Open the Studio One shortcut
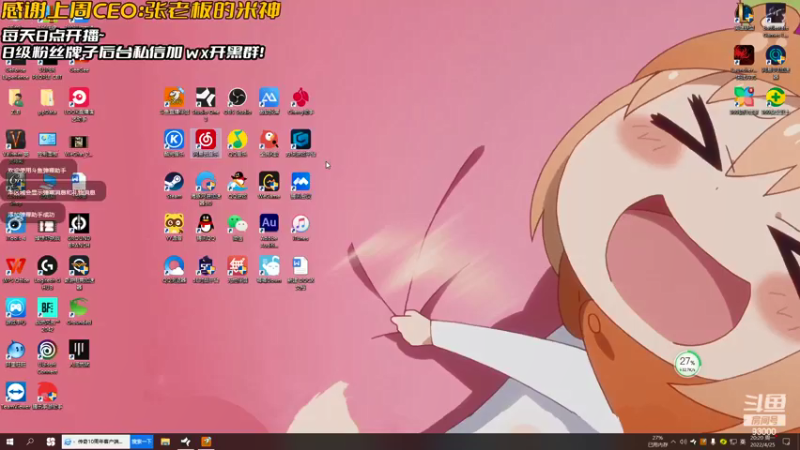Image resolution: width=800 pixels, height=450 pixels. coord(206,97)
